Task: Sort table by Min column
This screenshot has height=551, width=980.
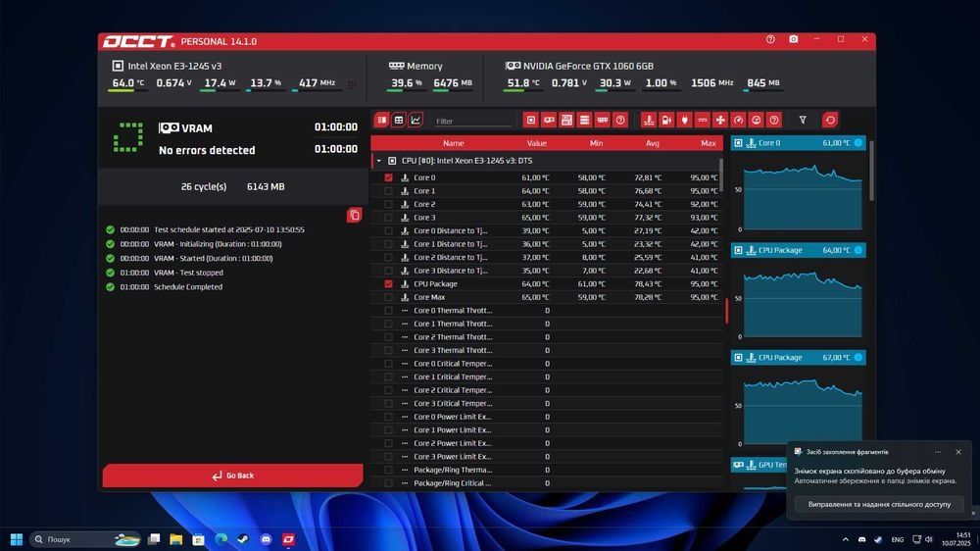Action: pyautogui.click(x=596, y=143)
